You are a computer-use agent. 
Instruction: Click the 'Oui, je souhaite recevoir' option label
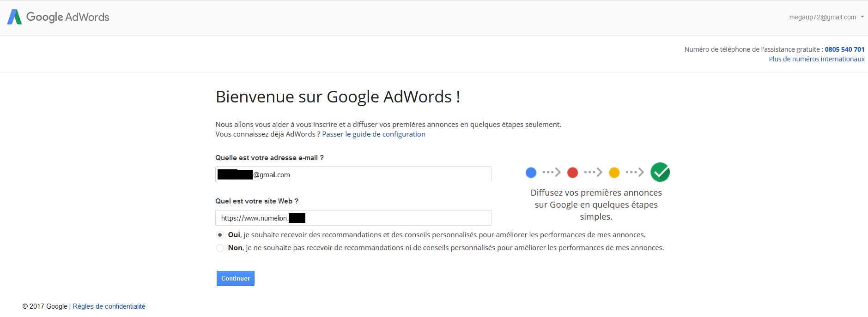[437, 235]
